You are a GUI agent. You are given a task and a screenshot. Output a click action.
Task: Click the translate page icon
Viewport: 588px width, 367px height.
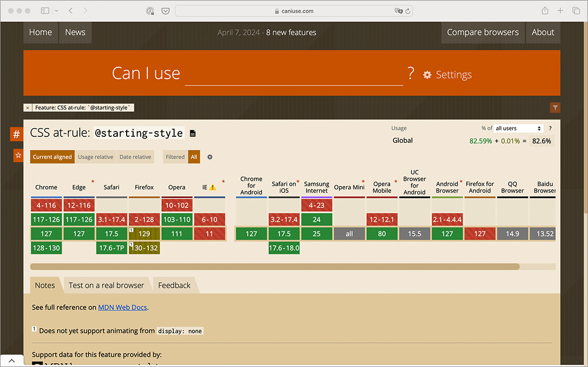tap(398, 11)
